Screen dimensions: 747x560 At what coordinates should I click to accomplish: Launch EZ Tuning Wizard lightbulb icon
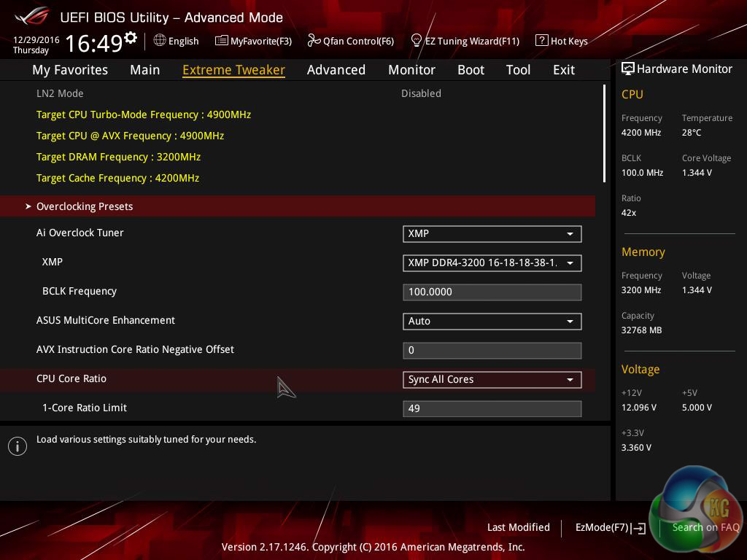click(417, 41)
